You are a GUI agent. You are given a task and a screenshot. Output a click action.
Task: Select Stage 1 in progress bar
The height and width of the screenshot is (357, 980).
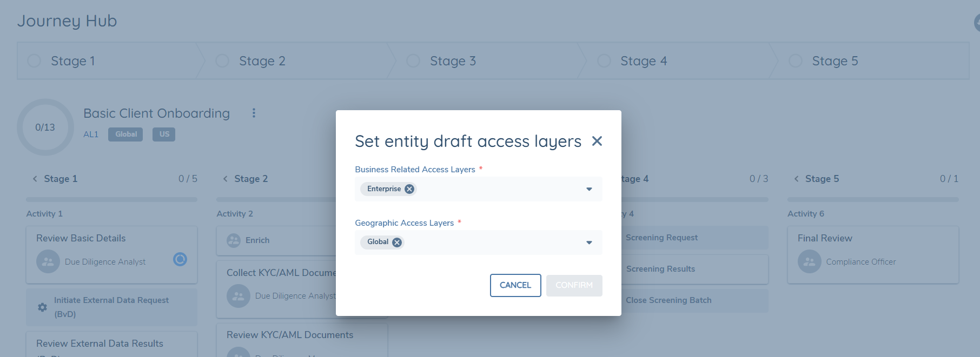coord(107,61)
